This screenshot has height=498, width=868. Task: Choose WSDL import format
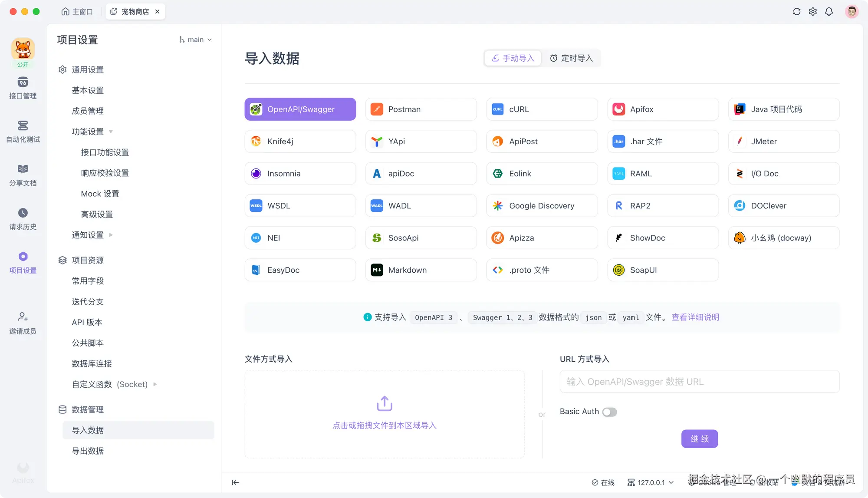[300, 206]
